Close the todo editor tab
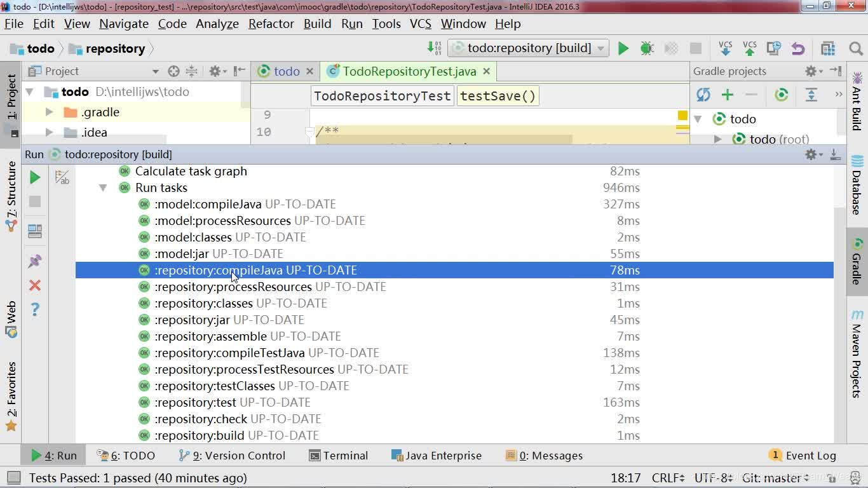 [309, 71]
